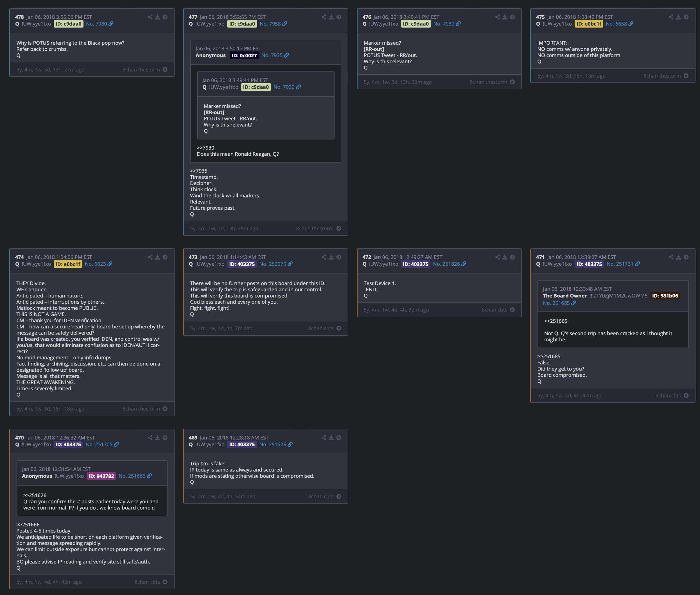Open post 469 using arrow icon
Image resolution: width=700 pixels, height=595 pixels.
pos(338,438)
